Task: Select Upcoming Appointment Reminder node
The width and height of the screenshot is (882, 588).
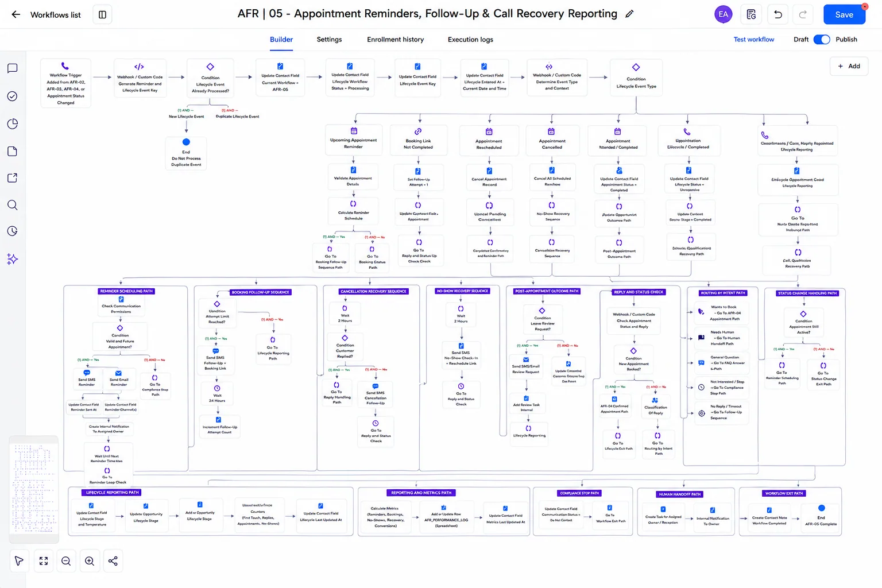Action: pos(353,140)
